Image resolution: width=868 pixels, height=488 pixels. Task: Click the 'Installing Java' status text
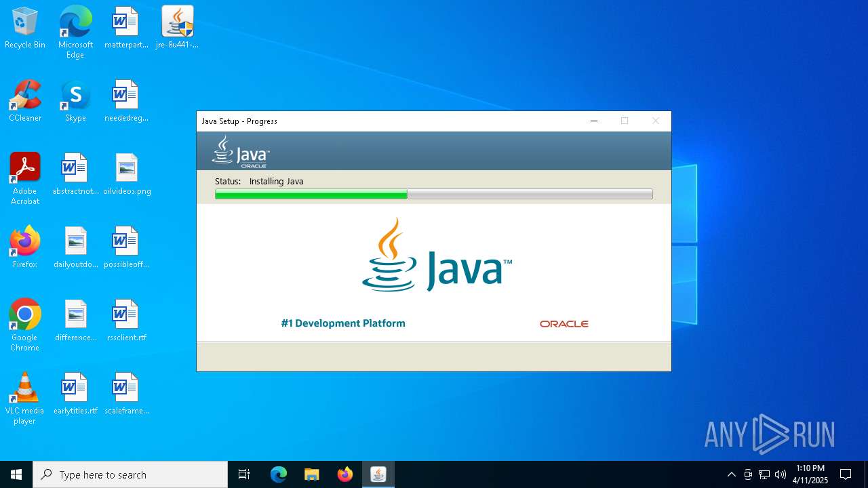point(276,181)
